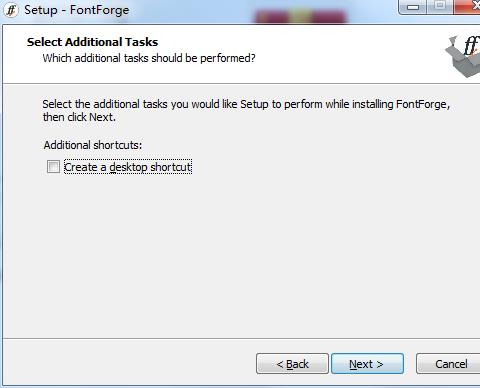This screenshot has height=388, width=480.
Task: Proceed using the Next button
Action: [367, 364]
